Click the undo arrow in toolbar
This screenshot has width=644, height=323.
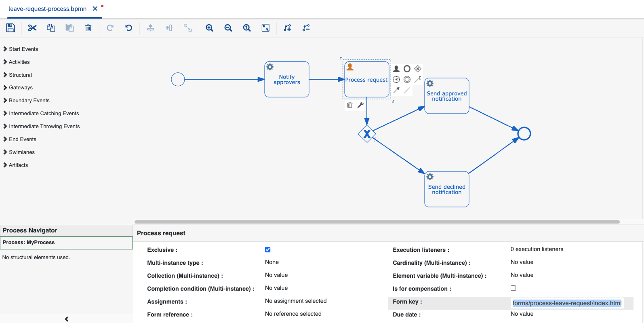pos(128,28)
